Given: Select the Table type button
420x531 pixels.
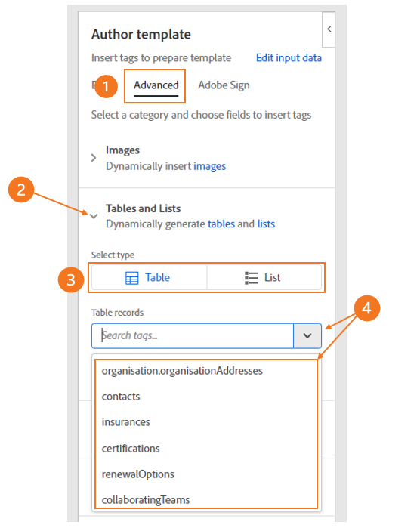Looking at the screenshot, I should click(x=150, y=278).
